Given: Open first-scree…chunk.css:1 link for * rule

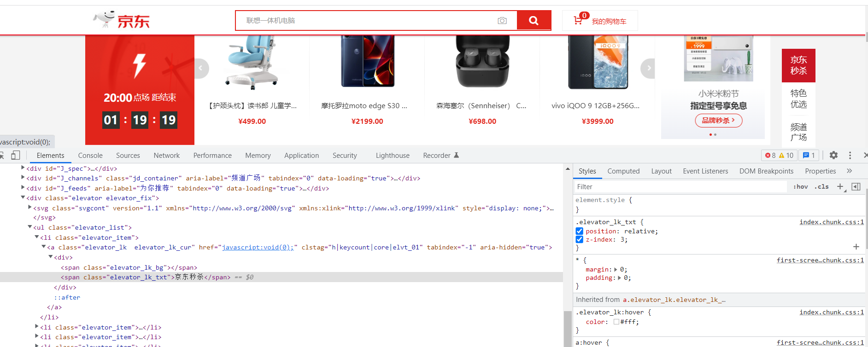Looking at the screenshot, I should pyautogui.click(x=820, y=260).
